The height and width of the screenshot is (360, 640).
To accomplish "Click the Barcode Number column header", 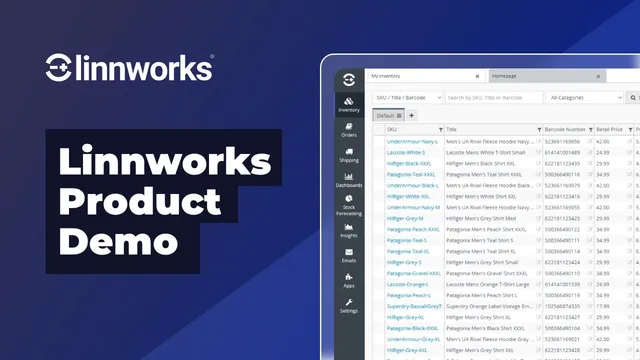I will pos(565,130).
